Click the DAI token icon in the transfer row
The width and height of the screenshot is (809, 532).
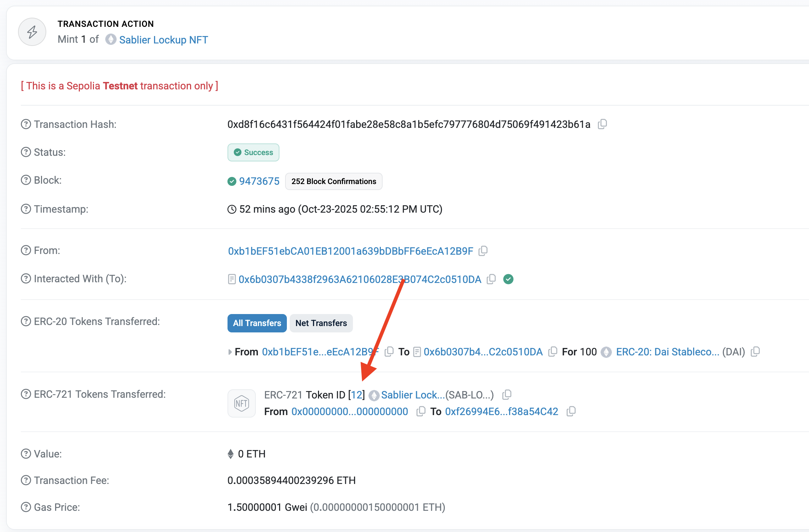tap(606, 352)
